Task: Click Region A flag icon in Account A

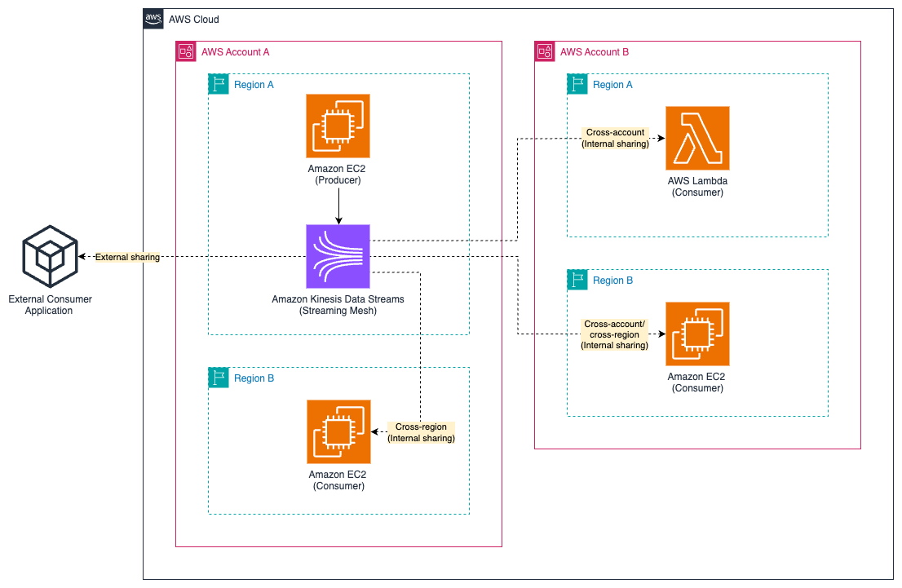Action: point(219,84)
